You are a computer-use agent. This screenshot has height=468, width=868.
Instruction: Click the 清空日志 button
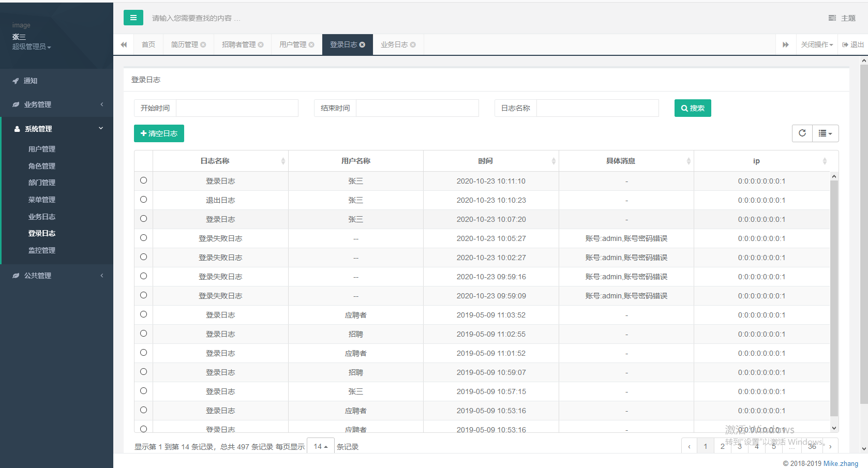(159, 133)
